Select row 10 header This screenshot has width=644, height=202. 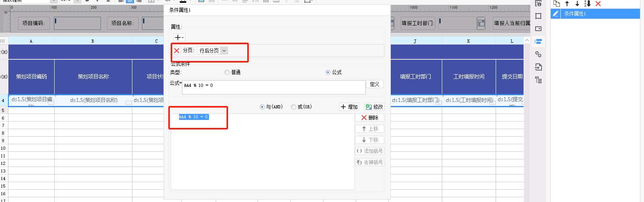coord(4,148)
